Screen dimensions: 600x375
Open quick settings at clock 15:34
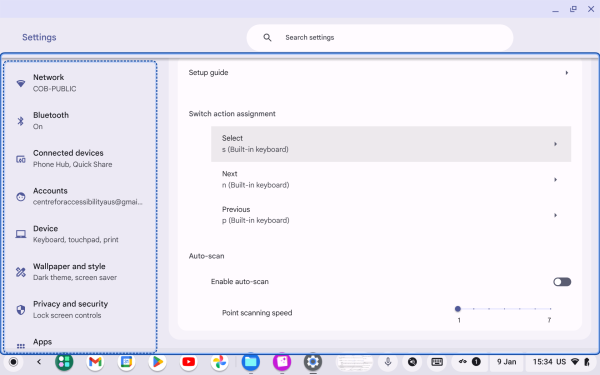click(x=544, y=362)
